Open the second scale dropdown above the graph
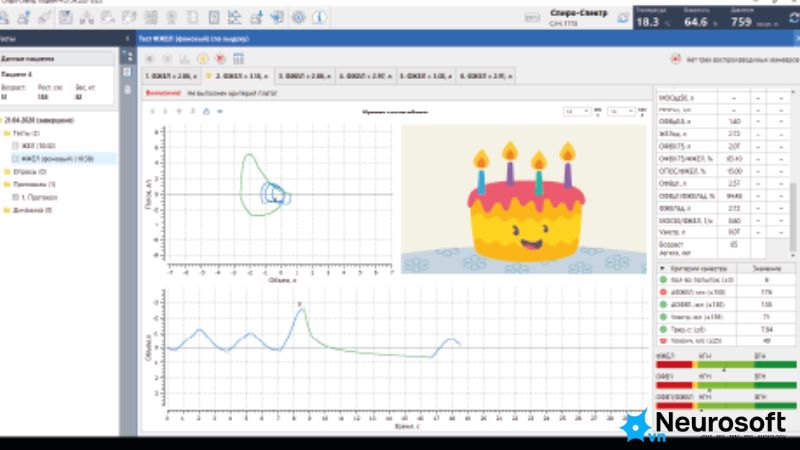The width and height of the screenshot is (800, 450). click(x=621, y=111)
